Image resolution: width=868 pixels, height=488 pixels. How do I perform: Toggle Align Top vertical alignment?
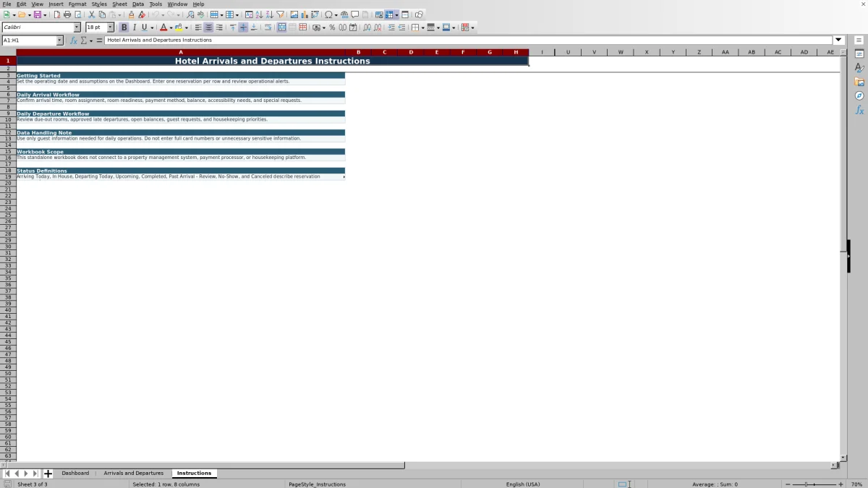[233, 27]
